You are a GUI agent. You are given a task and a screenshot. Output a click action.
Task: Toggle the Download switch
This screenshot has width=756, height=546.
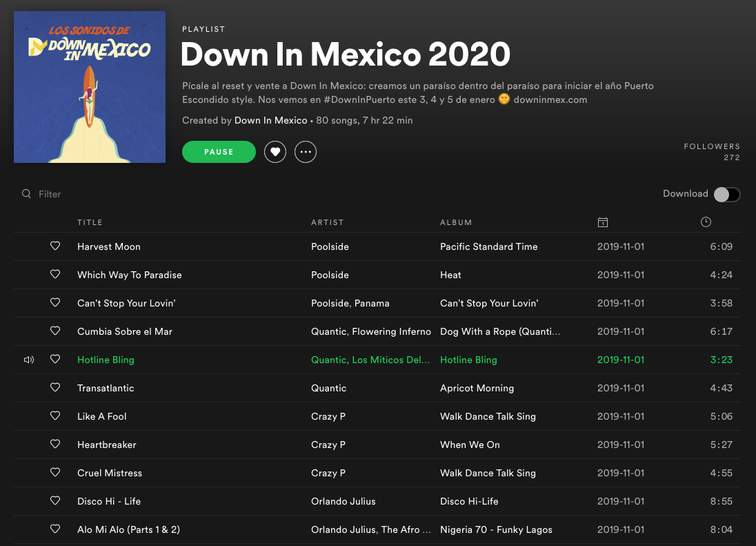727,195
